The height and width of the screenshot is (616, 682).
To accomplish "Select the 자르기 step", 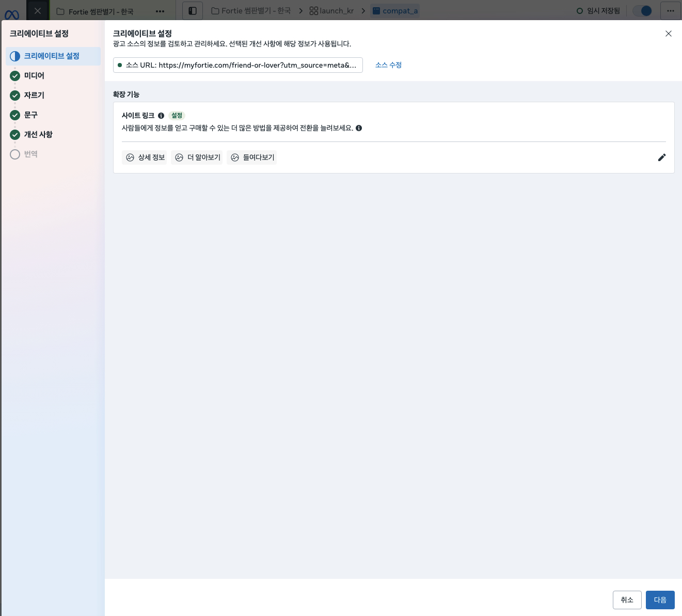I will point(34,96).
